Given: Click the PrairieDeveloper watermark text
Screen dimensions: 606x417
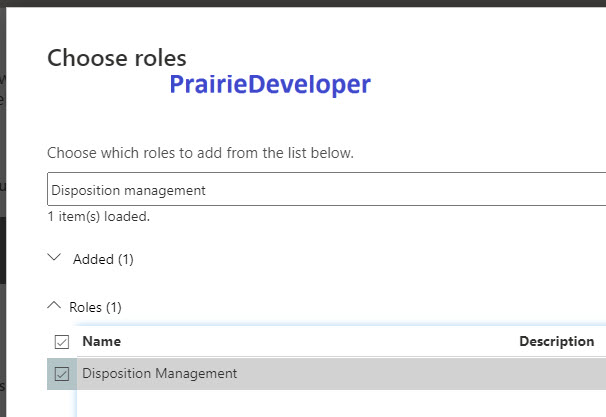Looking at the screenshot, I should (270, 84).
